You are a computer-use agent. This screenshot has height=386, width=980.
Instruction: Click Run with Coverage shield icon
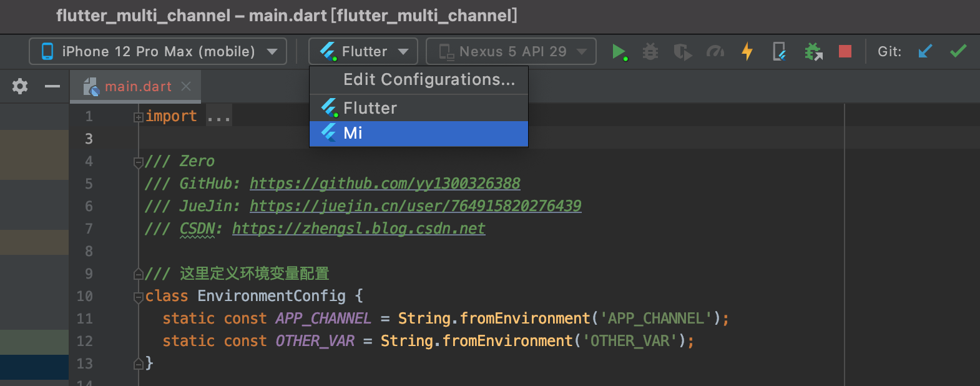(682, 51)
